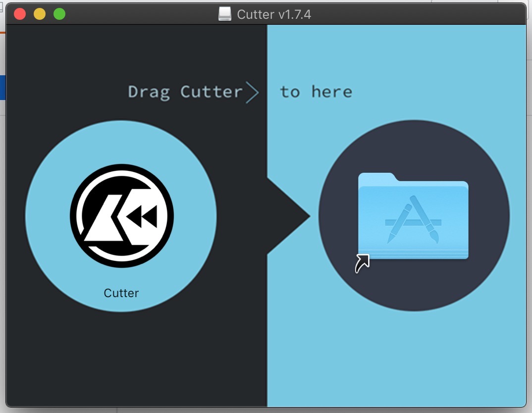Click the 'to here' instruction text
The height and width of the screenshot is (413, 532).
[318, 92]
